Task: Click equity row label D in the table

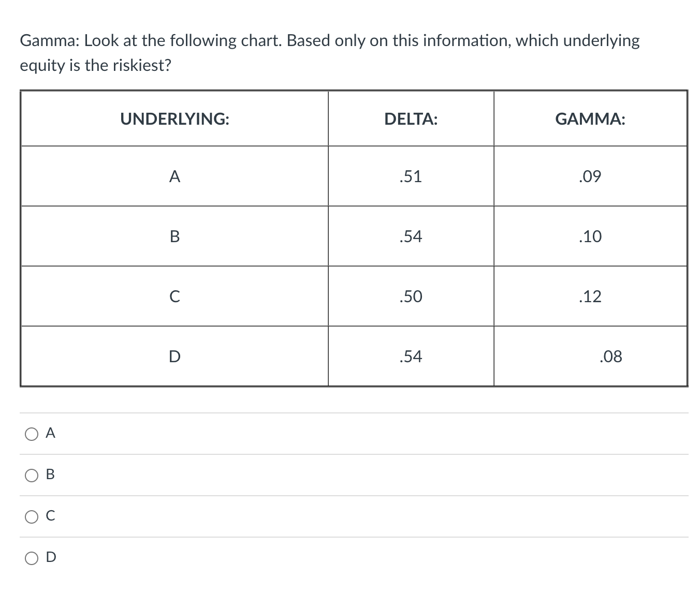Action: point(175,355)
